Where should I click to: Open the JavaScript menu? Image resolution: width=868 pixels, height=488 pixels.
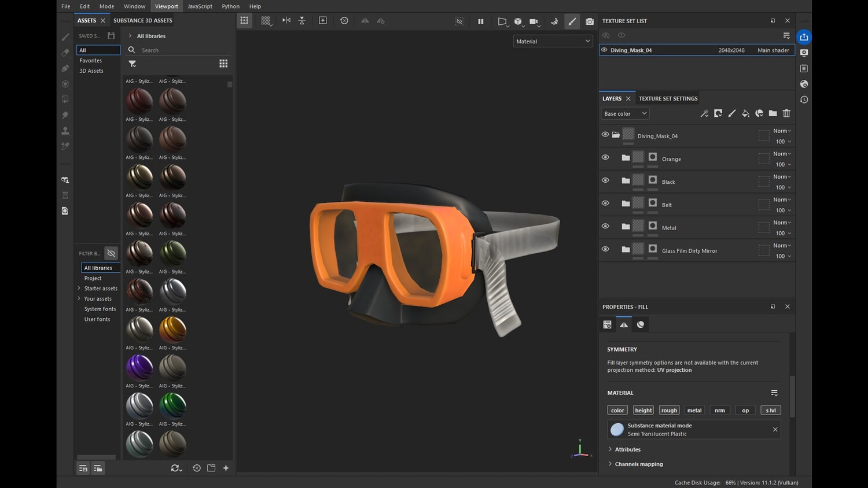[x=200, y=6]
